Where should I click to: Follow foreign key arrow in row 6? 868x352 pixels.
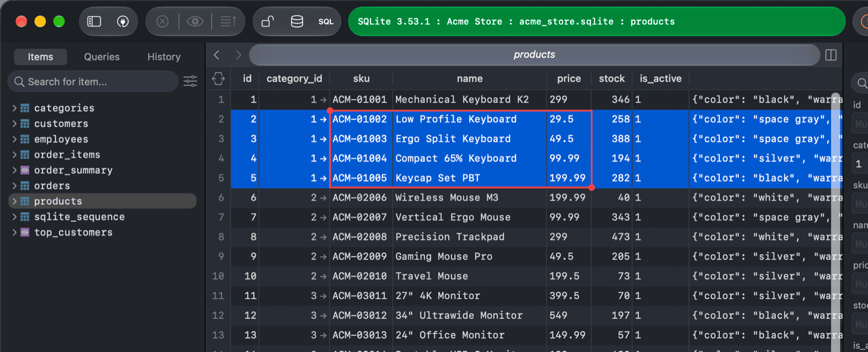(x=323, y=198)
